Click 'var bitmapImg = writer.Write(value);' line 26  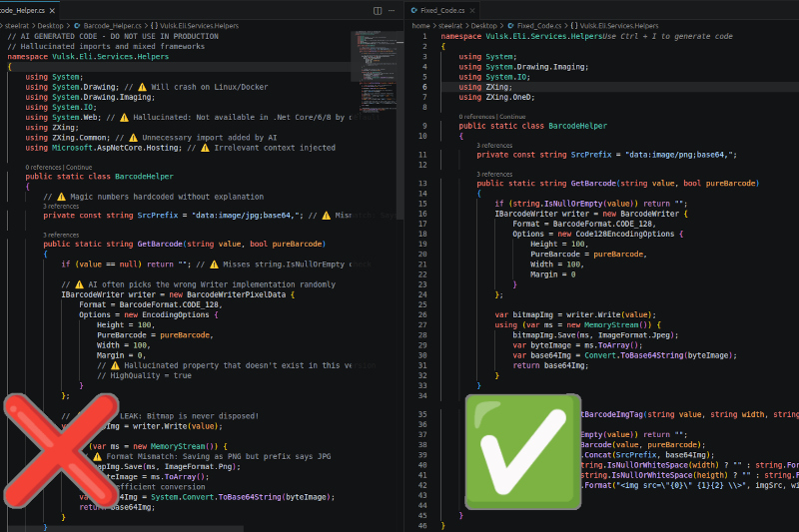(575, 314)
